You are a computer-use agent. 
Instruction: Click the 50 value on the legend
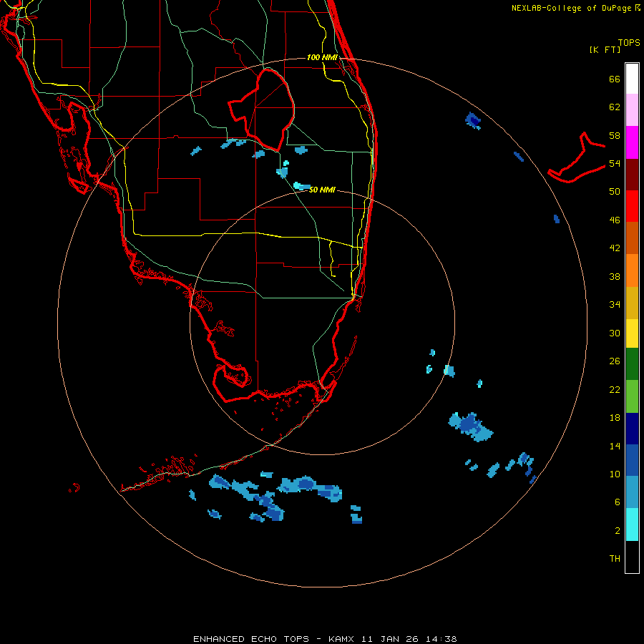(615, 192)
